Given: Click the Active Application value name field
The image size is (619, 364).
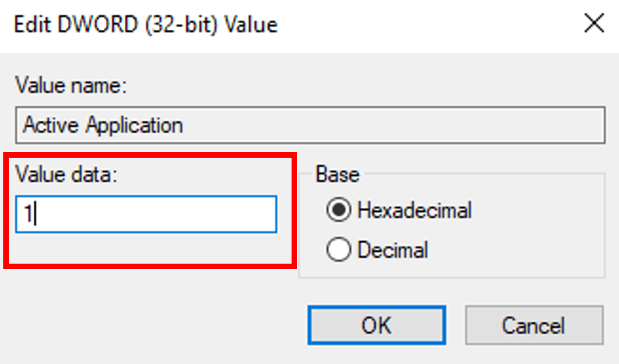Looking at the screenshot, I should [x=309, y=126].
